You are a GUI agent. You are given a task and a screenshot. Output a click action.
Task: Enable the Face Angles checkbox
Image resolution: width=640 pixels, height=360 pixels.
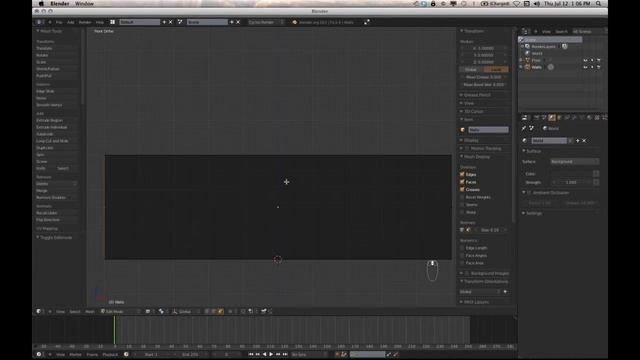tap(462, 256)
